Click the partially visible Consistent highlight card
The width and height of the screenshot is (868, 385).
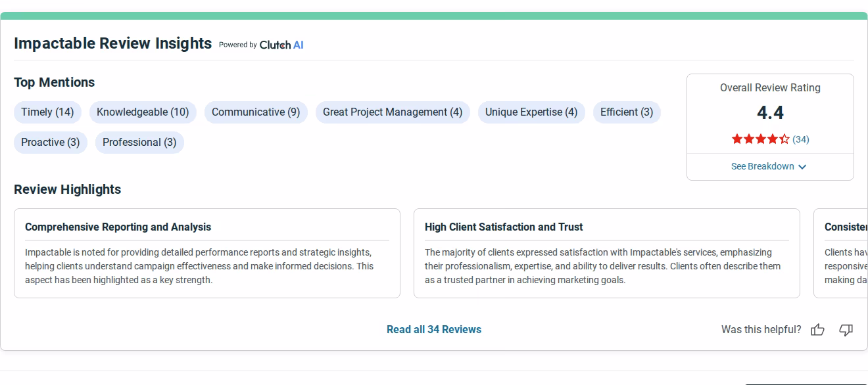click(x=841, y=254)
